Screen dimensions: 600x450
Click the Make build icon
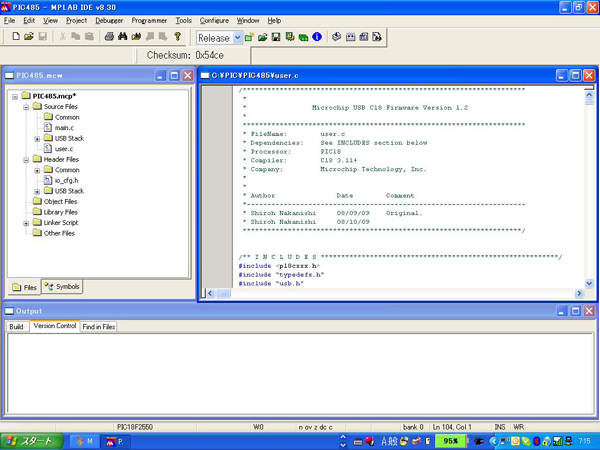pos(336,37)
